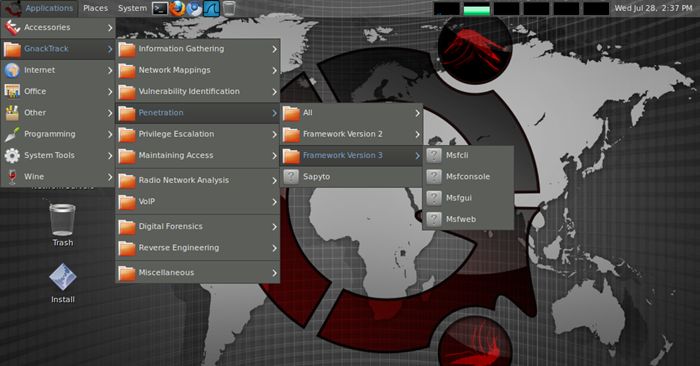Click the Msfgui launcher icon
Screen dimensions: 700x366
click(433, 198)
